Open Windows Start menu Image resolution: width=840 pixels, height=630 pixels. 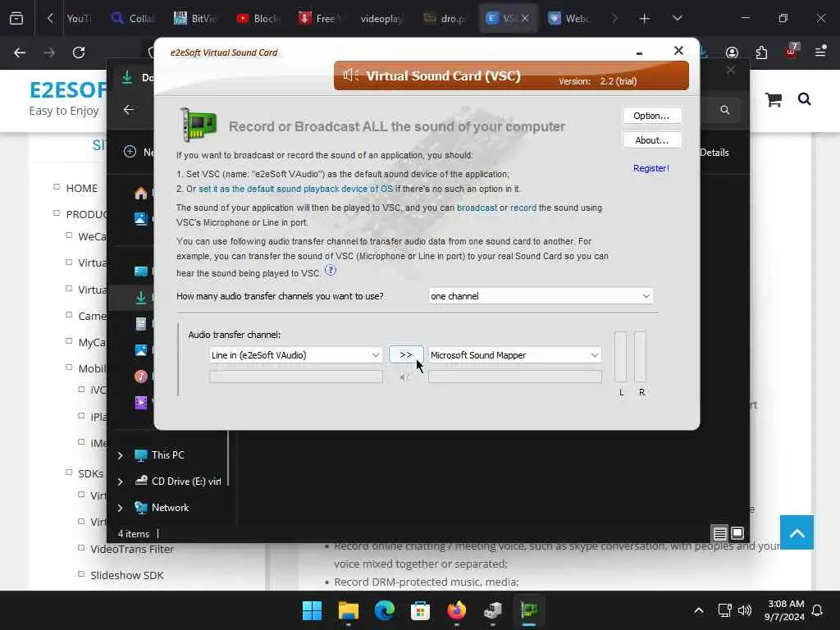tap(312, 610)
